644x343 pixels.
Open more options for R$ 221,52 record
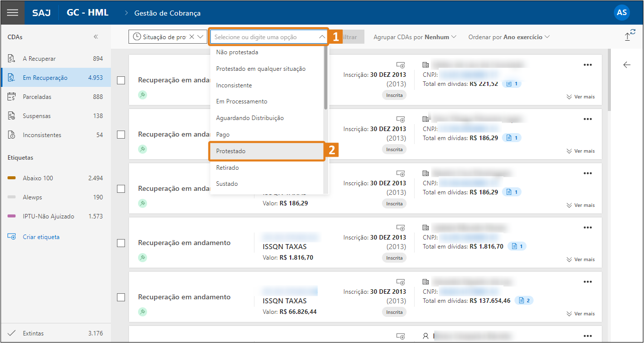click(587, 65)
